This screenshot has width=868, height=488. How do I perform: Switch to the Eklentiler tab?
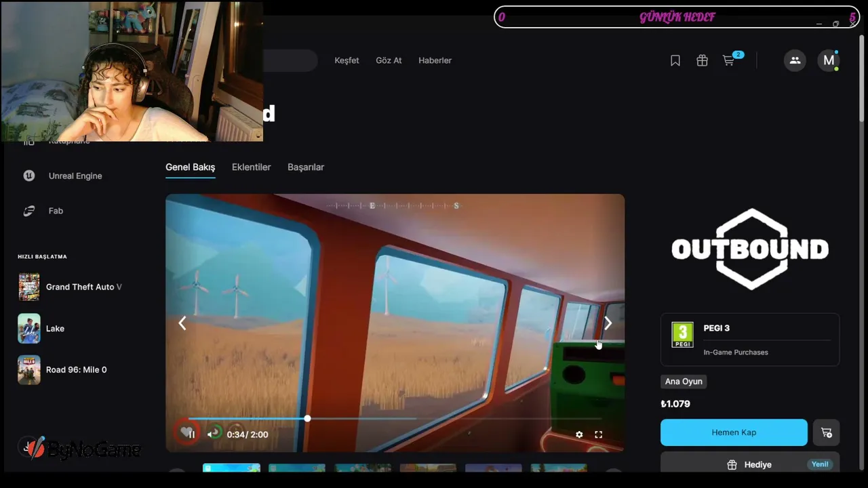(252, 167)
